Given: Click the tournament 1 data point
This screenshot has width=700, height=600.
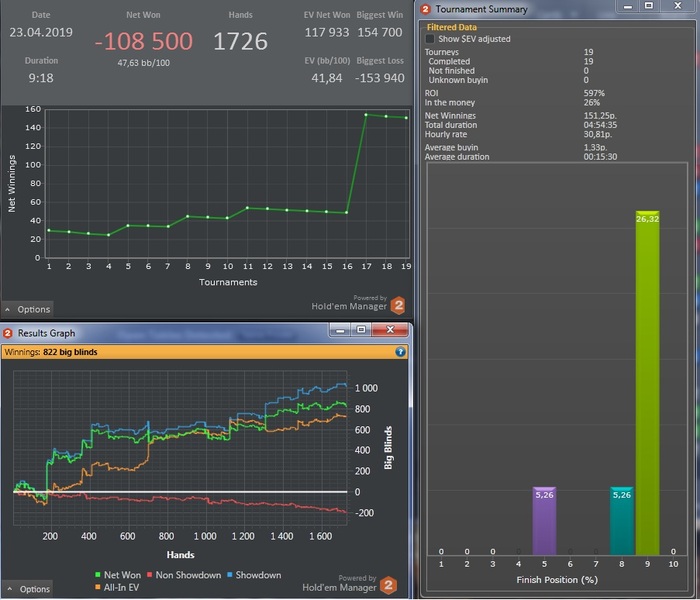Looking at the screenshot, I should point(49,230).
